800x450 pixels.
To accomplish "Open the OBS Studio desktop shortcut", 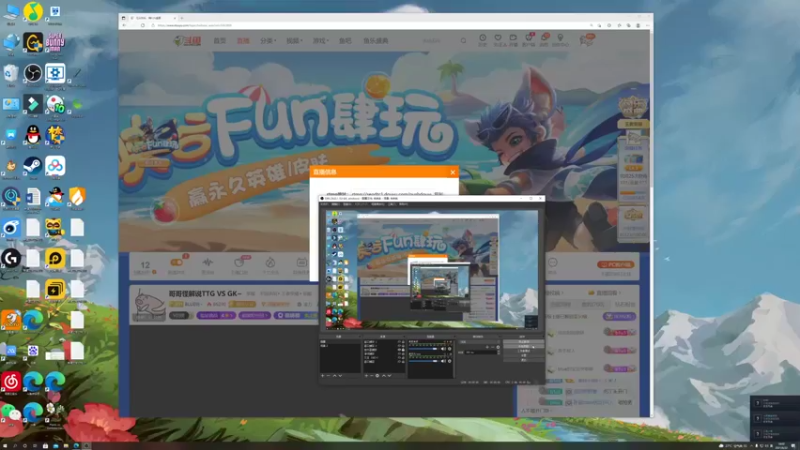I will click(x=33, y=73).
